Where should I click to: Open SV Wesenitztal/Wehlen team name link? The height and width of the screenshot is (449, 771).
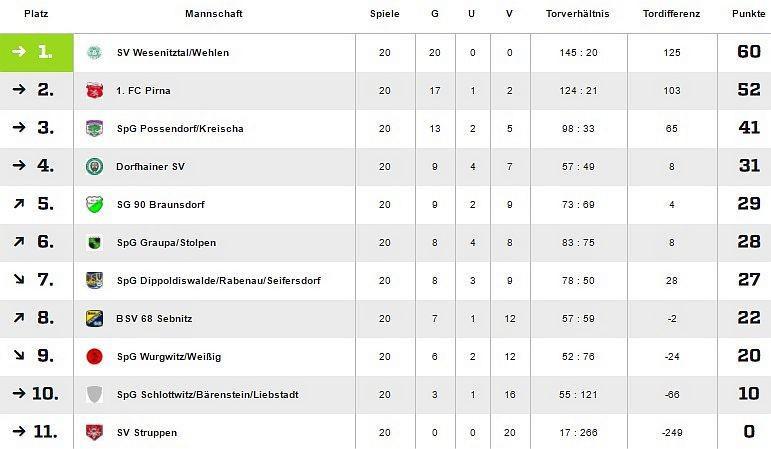[173, 53]
